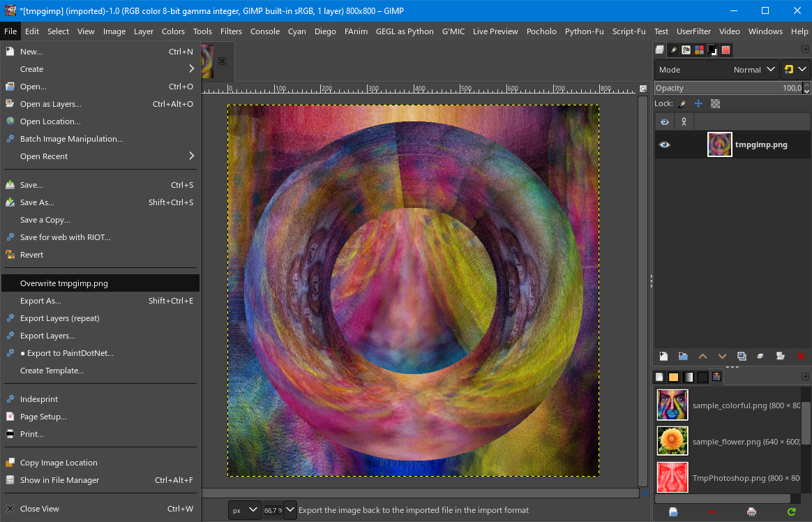Open the layer mode group switcher
The height and width of the screenshot is (522, 812).
(795, 69)
